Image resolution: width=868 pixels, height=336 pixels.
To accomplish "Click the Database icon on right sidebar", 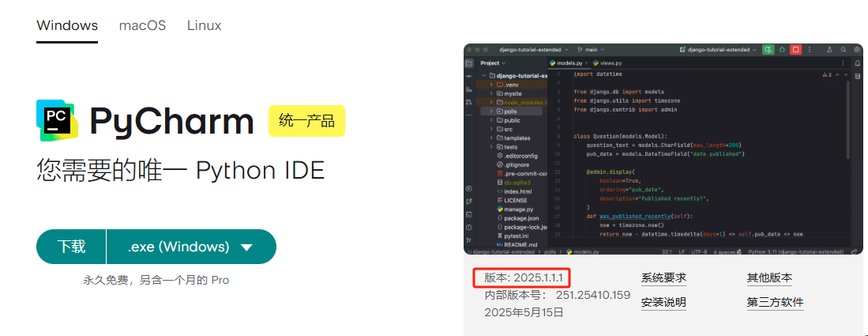I will pos(858,76).
